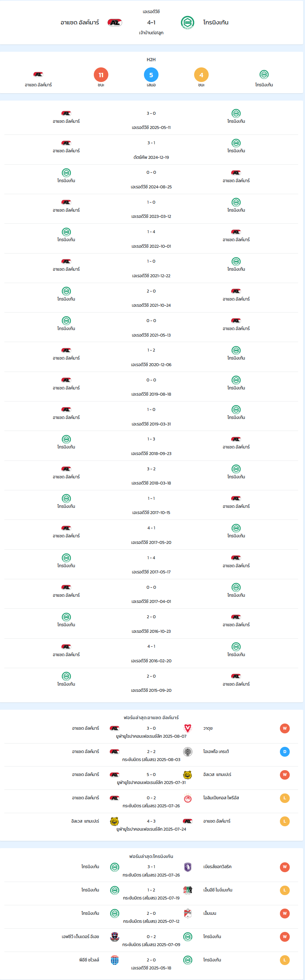Click the red 11 wins circle in H2H
Viewport: 305px width, 980px height.
101,75
